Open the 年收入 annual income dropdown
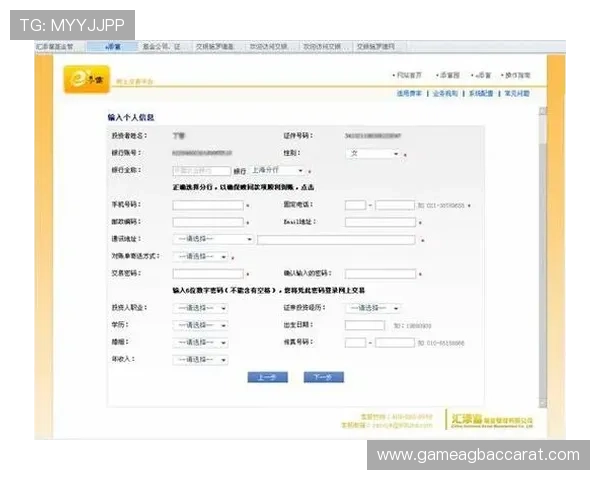The height and width of the screenshot is (480, 600). (x=201, y=360)
